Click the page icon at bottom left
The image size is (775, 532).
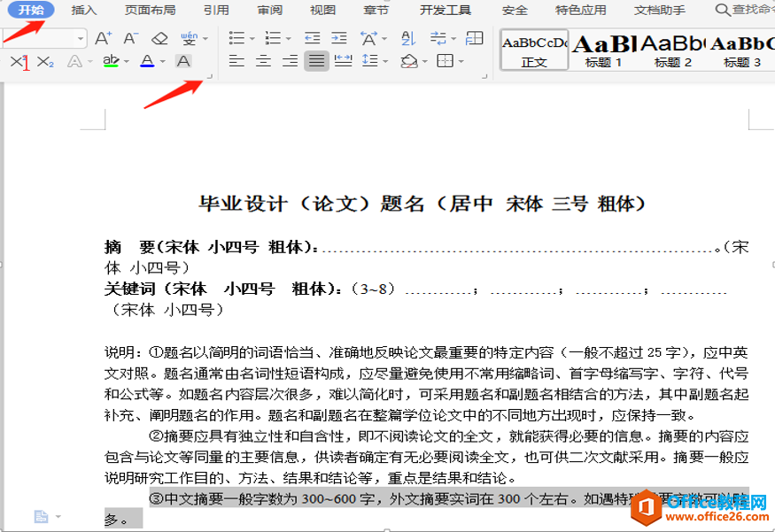pos(41,517)
